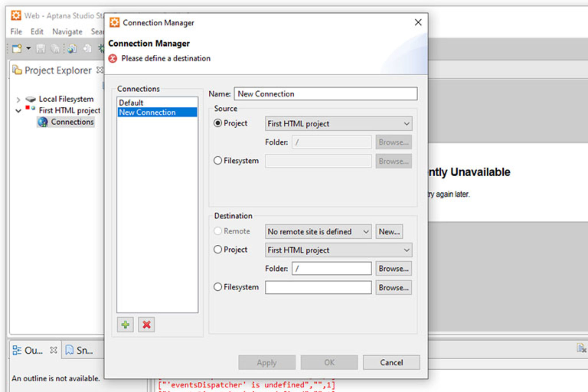
Task: Click Source Filesystem path field
Action: [318, 161]
